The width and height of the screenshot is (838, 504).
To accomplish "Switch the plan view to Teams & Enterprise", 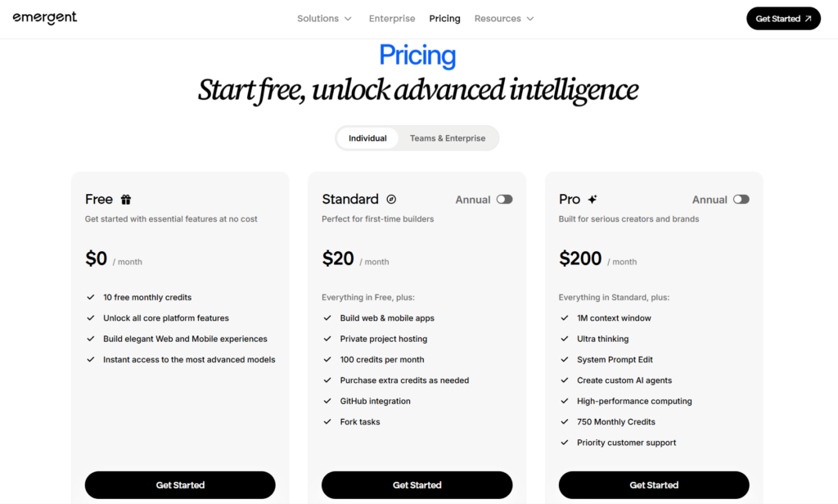I will point(447,137).
